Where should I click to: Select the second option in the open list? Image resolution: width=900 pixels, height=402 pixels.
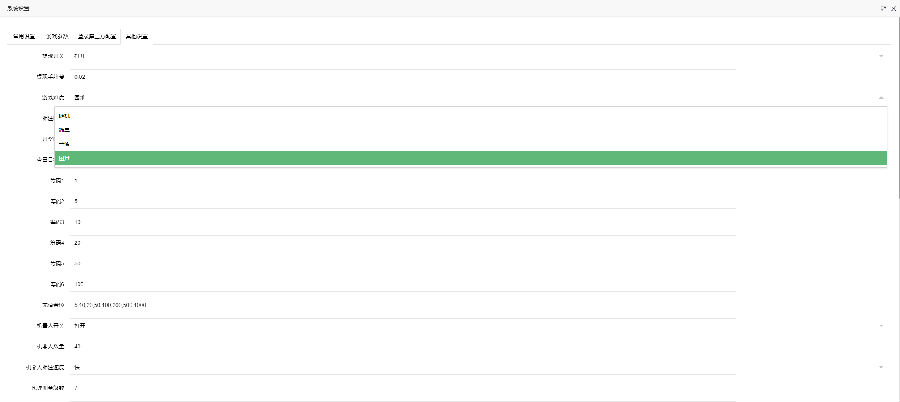[x=470, y=130]
